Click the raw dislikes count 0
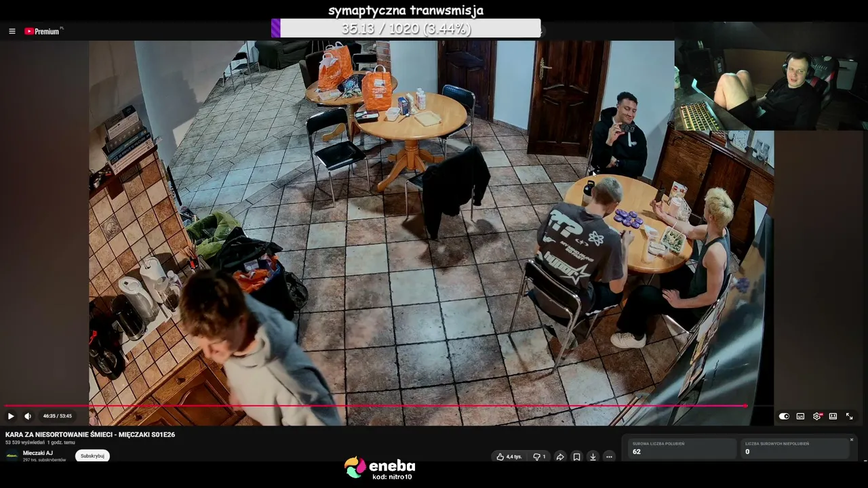 point(747,451)
